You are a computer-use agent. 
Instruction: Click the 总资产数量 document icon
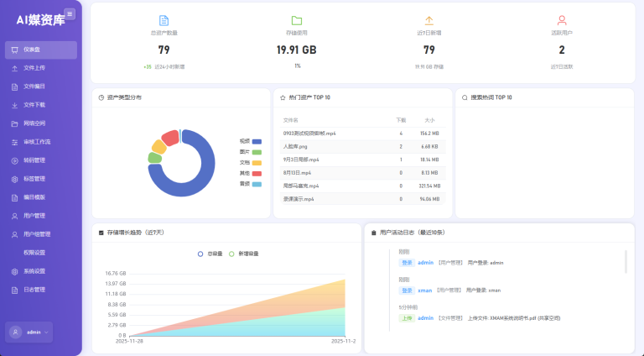click(164, 20)
